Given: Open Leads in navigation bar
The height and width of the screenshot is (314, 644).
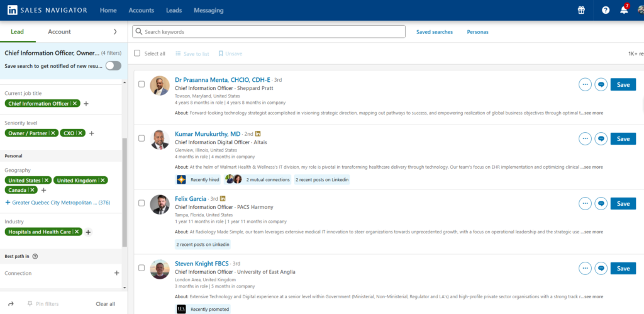Looking at the screenshot, I should 174,10.
